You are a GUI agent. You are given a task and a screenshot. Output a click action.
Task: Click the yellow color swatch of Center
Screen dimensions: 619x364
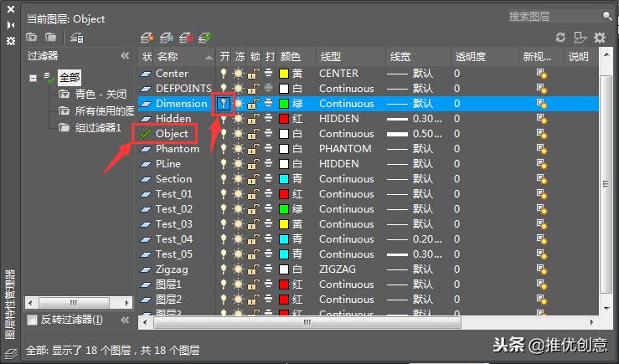[x=284, y=74]
